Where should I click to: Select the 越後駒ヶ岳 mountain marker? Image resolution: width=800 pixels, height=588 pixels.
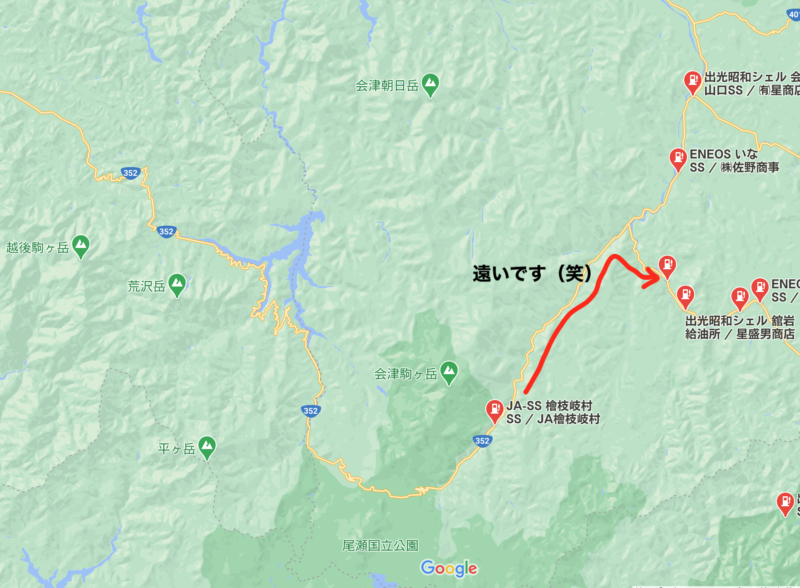pos(81,247)
